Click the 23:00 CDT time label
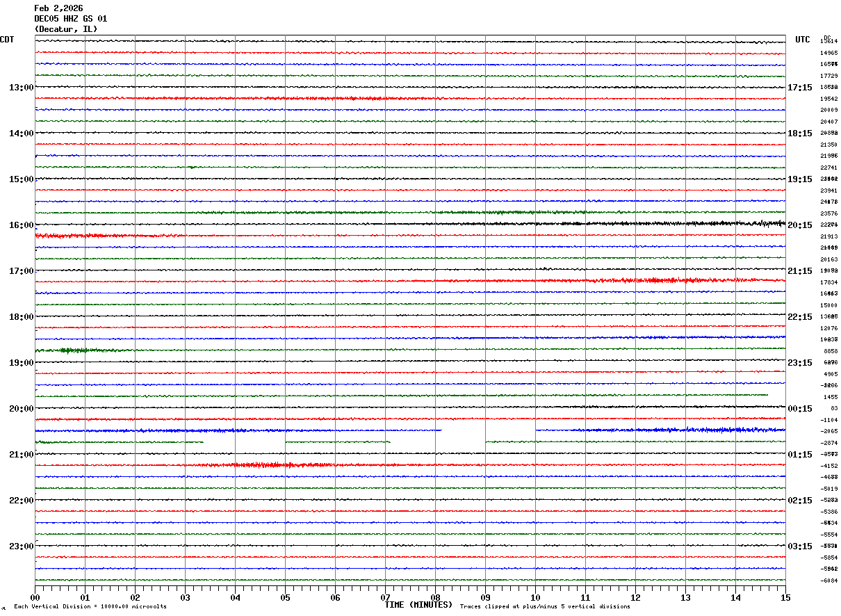This screenshot has height=616, width=841. (22, 546)
